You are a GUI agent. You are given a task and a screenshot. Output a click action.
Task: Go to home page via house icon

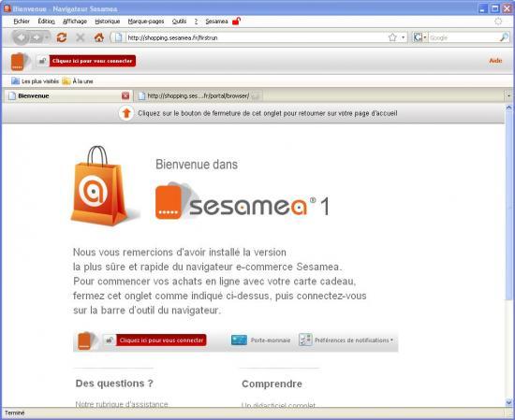click(99, 37)
